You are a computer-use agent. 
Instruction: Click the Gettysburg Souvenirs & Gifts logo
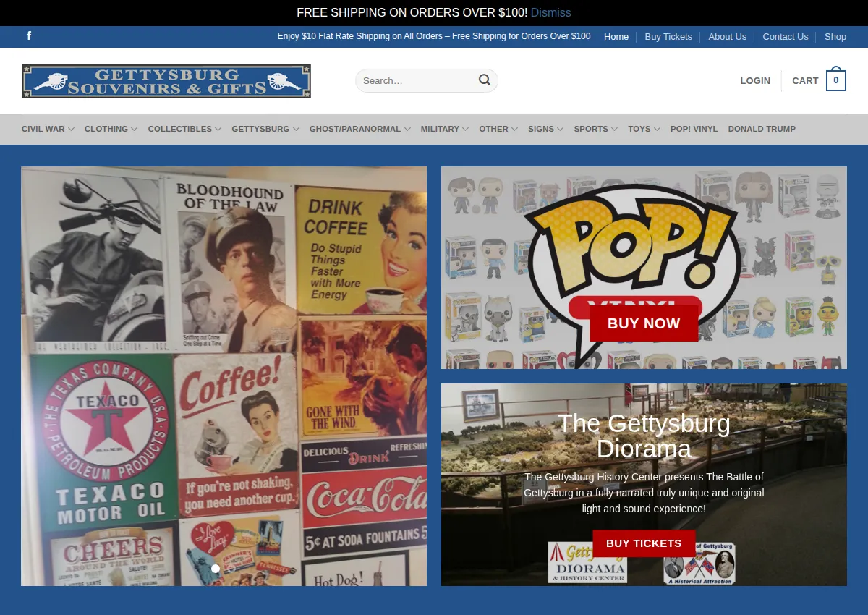point(166,81)
